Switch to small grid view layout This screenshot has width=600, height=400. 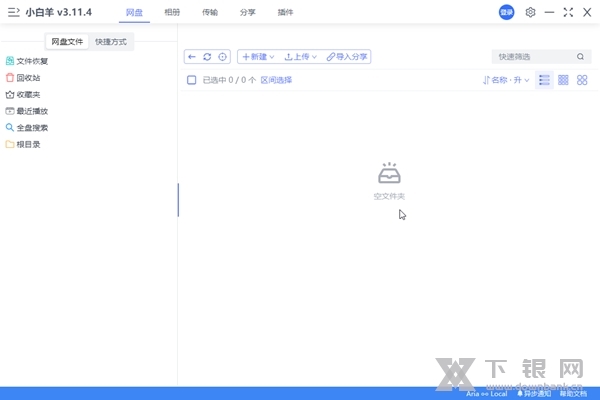click(563, 80)
